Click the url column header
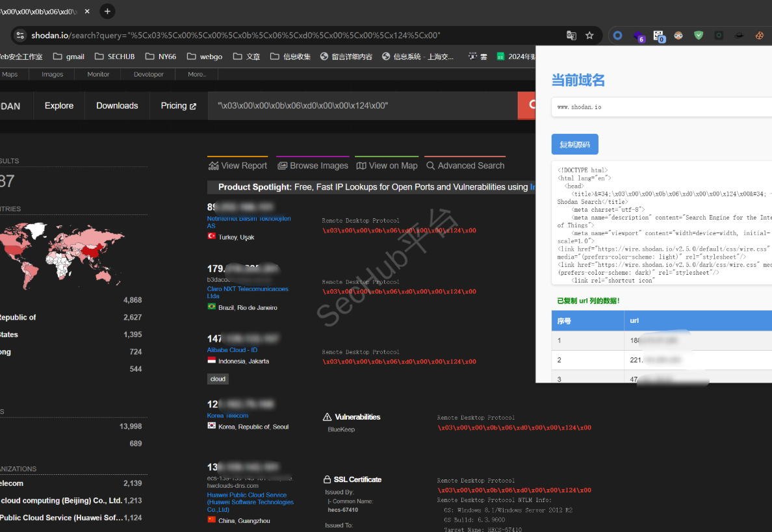This screenshot has height=532, width=772. tap(698, 320)
